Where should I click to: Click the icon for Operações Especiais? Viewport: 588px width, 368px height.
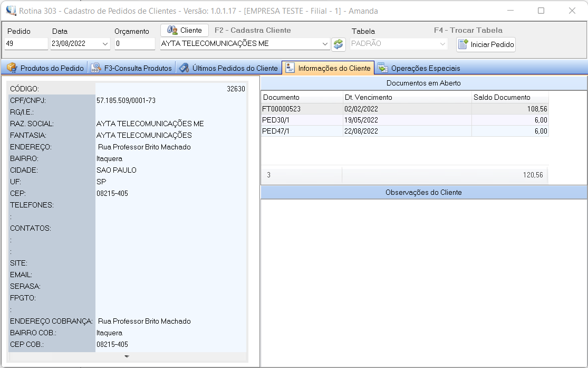click(383, 68)
